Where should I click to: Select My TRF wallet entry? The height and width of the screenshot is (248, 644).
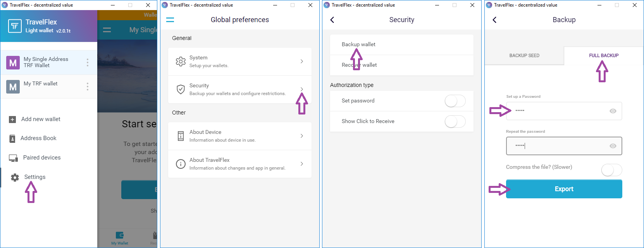49,87
